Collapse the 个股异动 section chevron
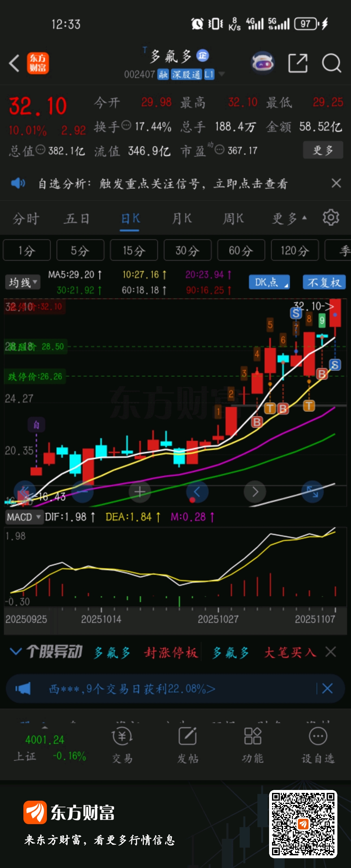The image size is (351, 868). click(x=16, y=651)
